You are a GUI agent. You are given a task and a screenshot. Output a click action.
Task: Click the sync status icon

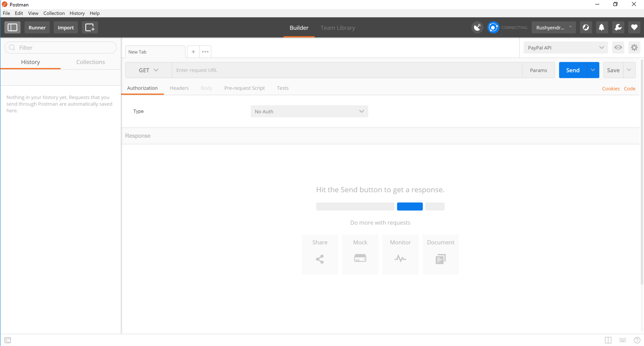493,27
